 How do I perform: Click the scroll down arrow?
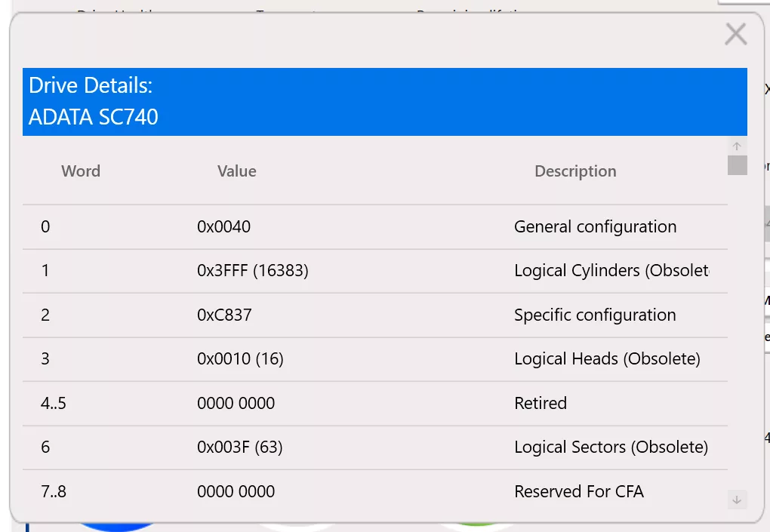tap(737, 500)
